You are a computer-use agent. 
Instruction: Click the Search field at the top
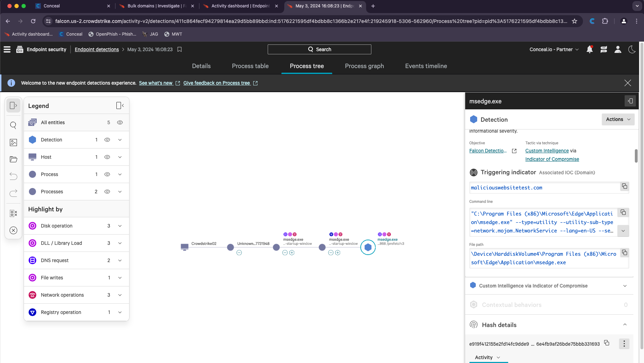(x=319, y=49)
